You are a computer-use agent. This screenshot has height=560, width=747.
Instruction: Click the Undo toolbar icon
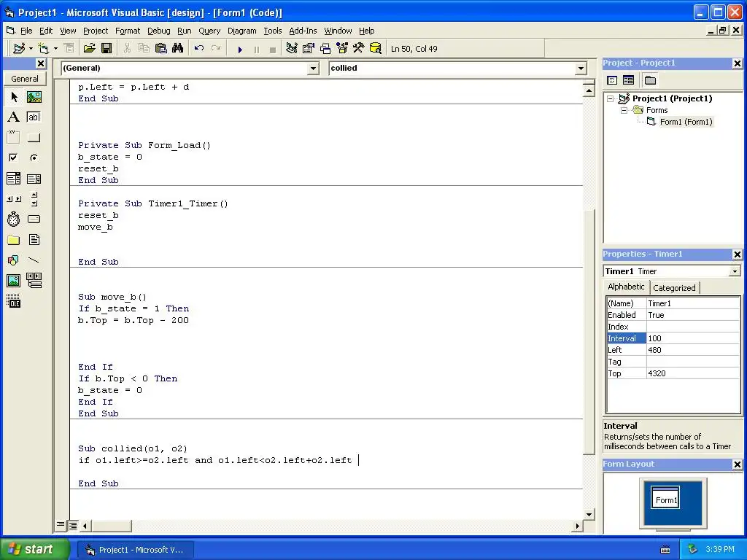(x=199, y=49)
